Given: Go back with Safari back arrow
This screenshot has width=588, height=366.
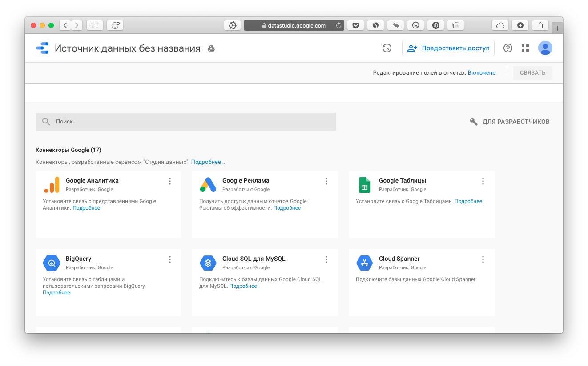Looking at the screenshot, I should click(x=65, y=25).
